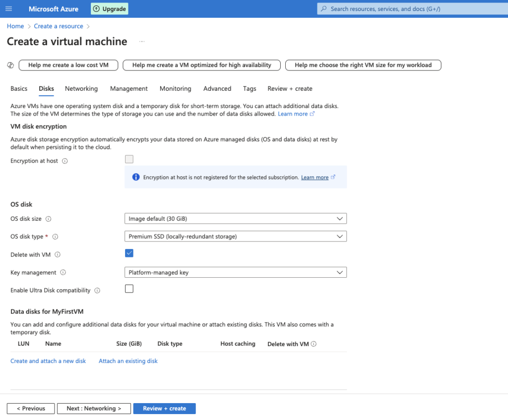508x420 pixels.
Task: Click the Previous button
Action: [31, 409]
